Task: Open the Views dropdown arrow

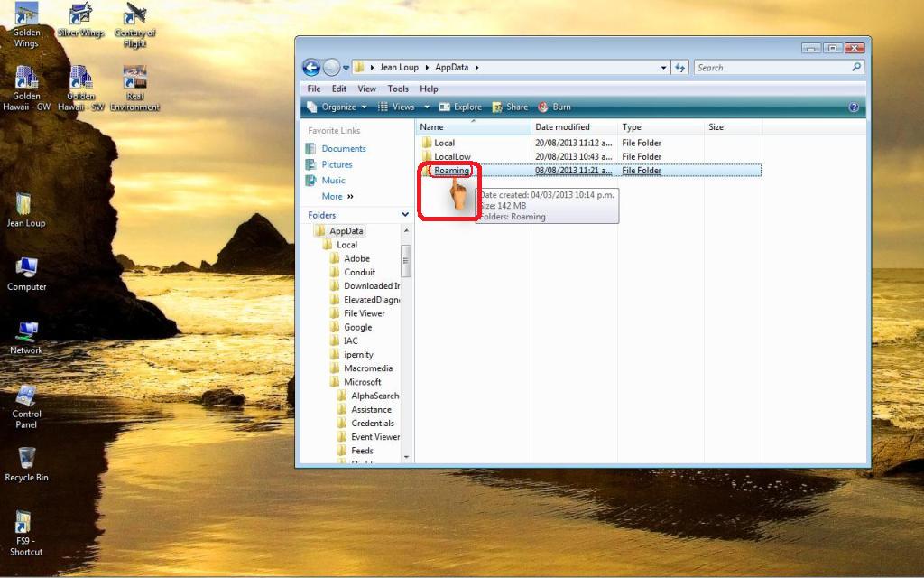Action: coord(427,107)
